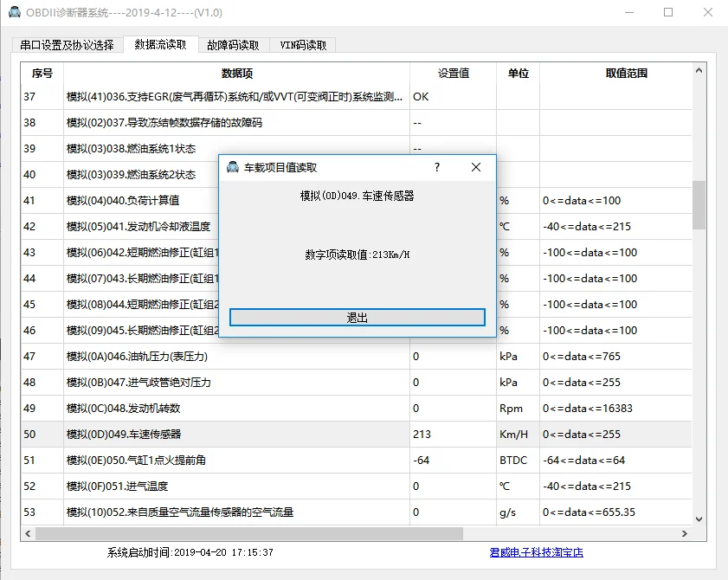Click the horizontal scroll left arrow
Viewport: 728px width, 580px height.
tap(28, 533)
